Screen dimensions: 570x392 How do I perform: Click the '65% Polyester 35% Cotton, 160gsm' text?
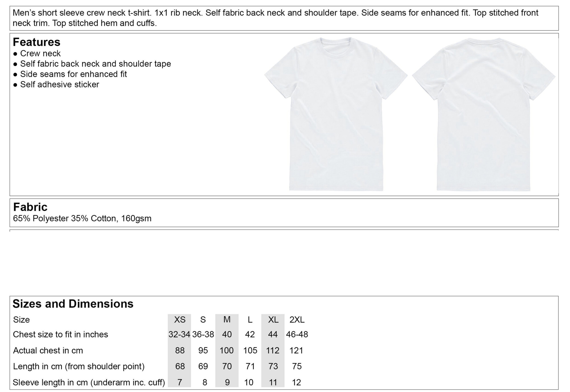point(82,218)
